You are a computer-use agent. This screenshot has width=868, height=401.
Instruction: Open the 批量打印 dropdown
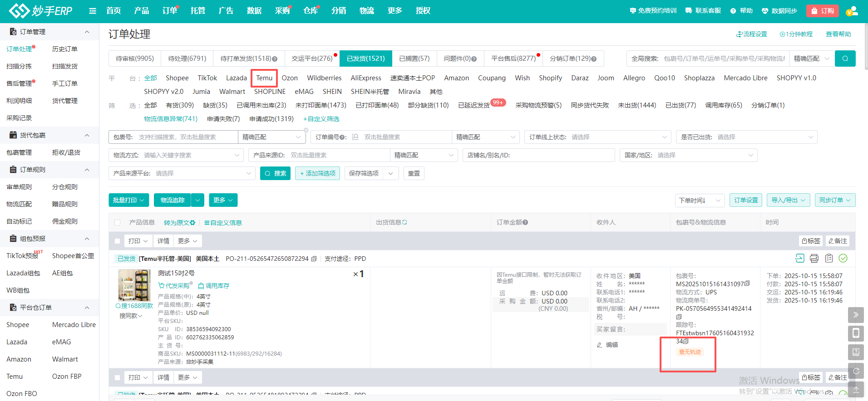(128, 200)
